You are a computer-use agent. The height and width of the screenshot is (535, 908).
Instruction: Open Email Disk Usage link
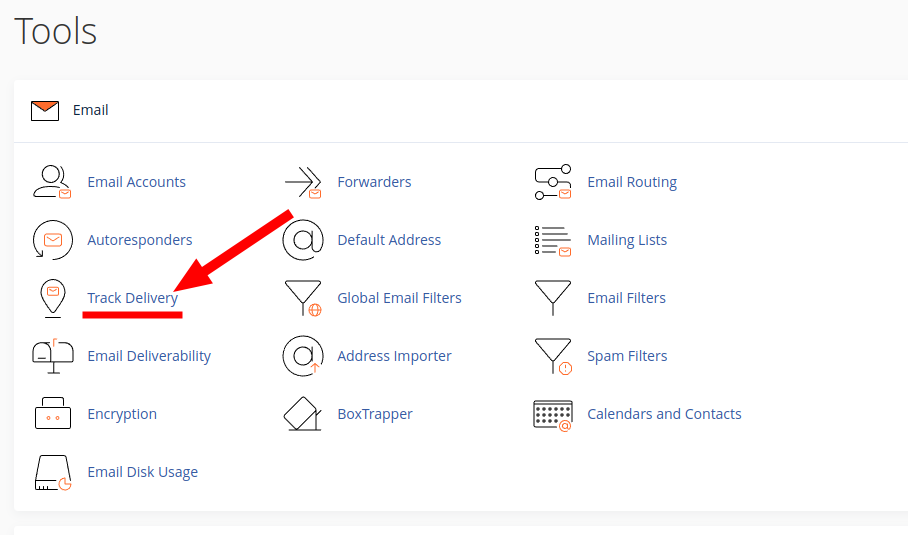point(142,472)
